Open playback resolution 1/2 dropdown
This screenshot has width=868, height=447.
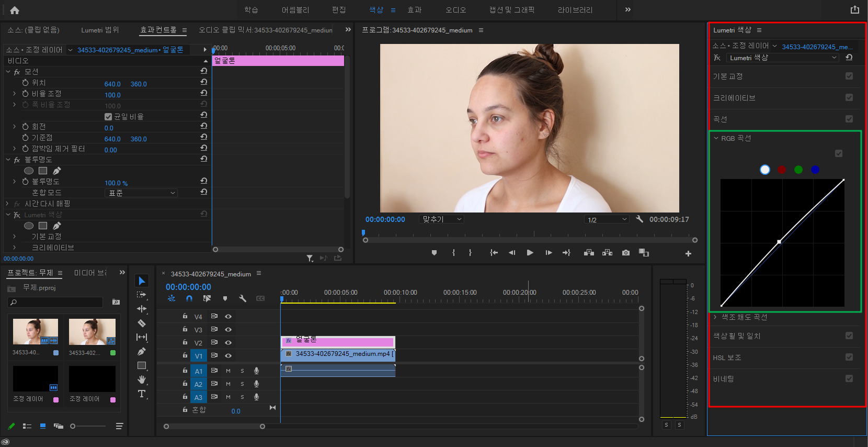click(607, 219)
